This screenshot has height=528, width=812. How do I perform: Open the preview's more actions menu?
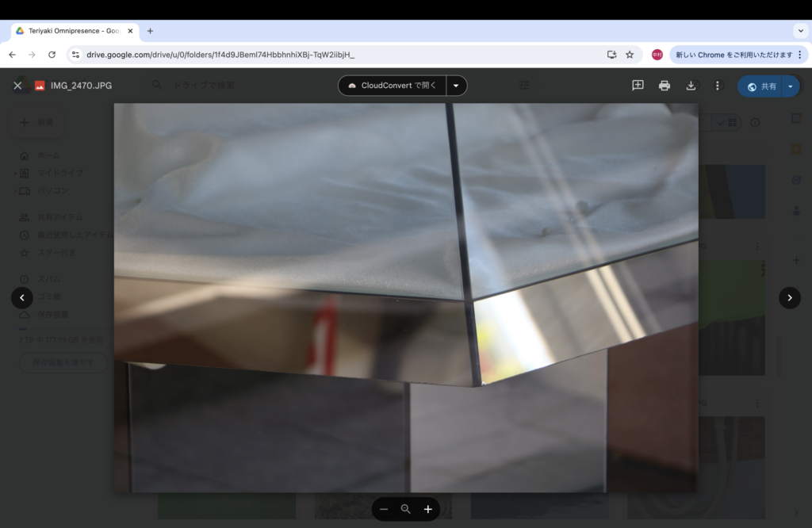(717, 86)
